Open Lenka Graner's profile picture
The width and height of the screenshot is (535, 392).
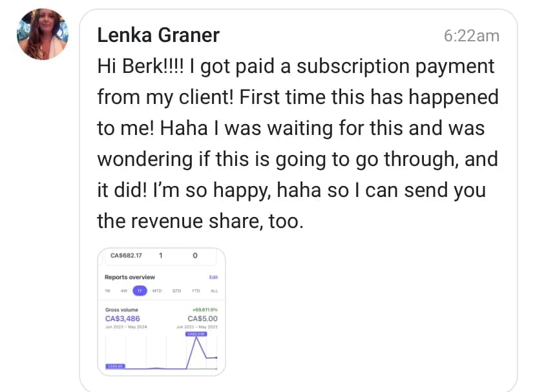[x=43, y=34]
